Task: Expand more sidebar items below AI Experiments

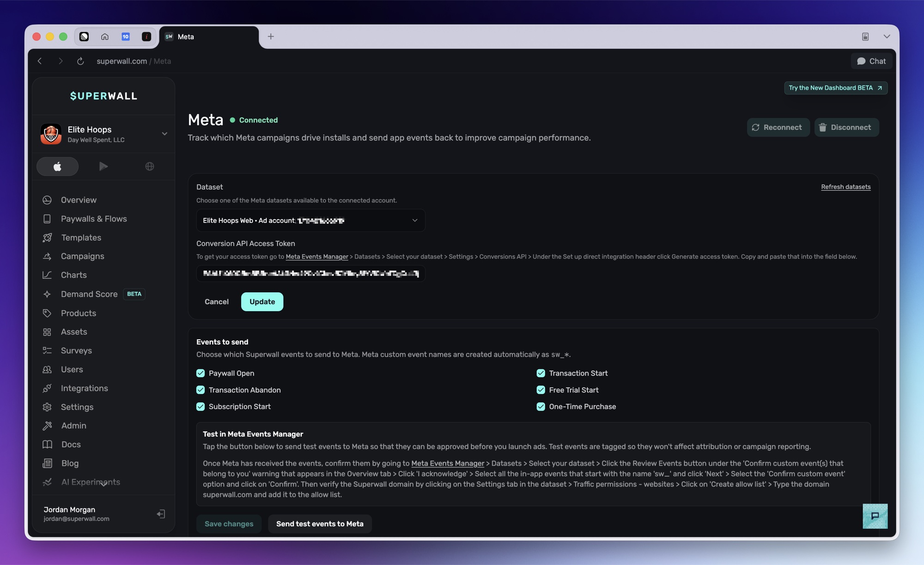Action: [103, 485]
